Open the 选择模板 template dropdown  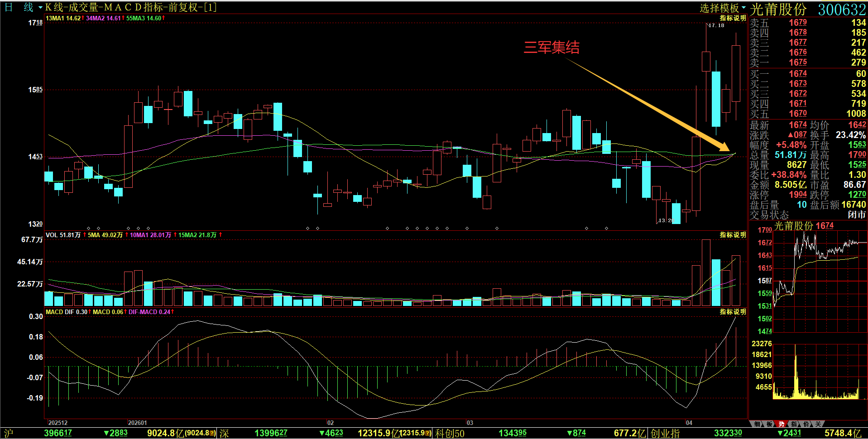coord(723,8)
